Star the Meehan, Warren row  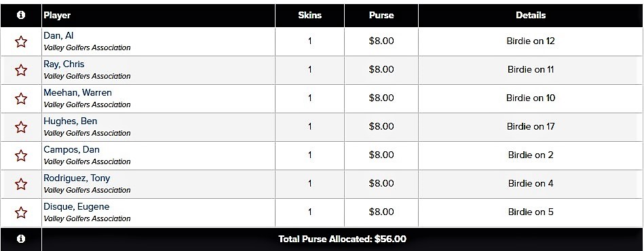(21, 98)
